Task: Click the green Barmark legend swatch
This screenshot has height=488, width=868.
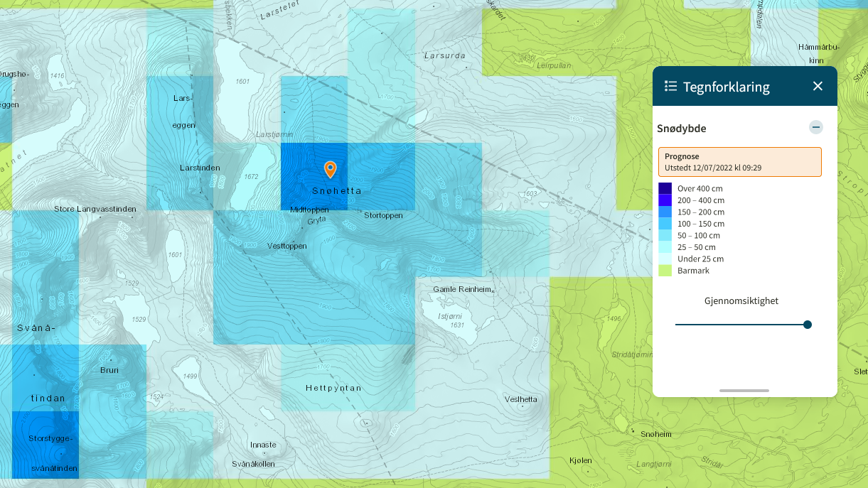Action: (x=665, y=271)
